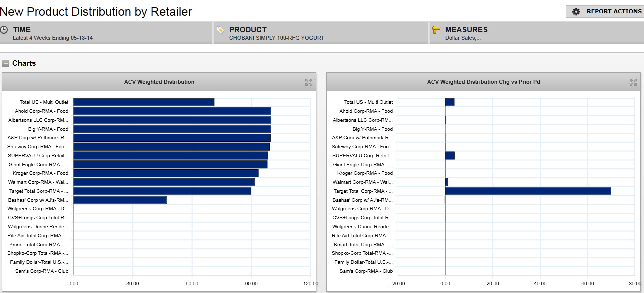This screenshot has height=293, width=644.
Task: Click the ACV Weighted Distribution chart title
Action: click(159, 82)
